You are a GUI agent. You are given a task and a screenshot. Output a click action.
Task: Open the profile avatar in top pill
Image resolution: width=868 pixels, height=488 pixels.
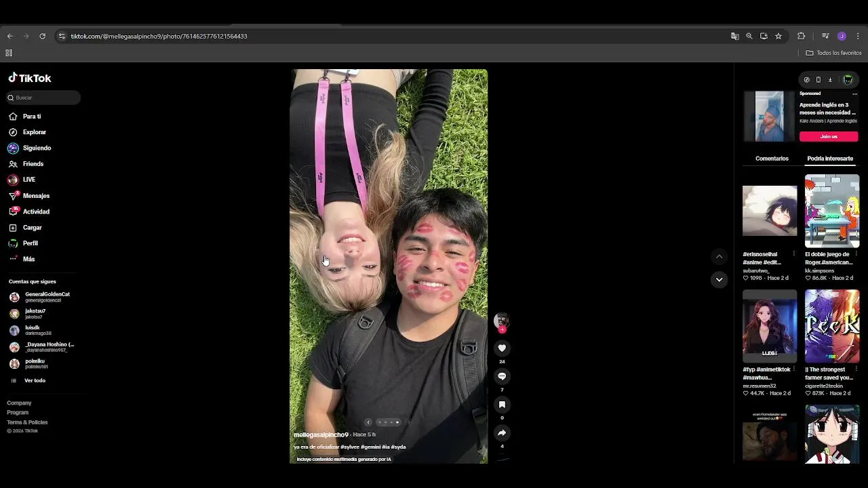pyautogui.click(x=848, y=80)
